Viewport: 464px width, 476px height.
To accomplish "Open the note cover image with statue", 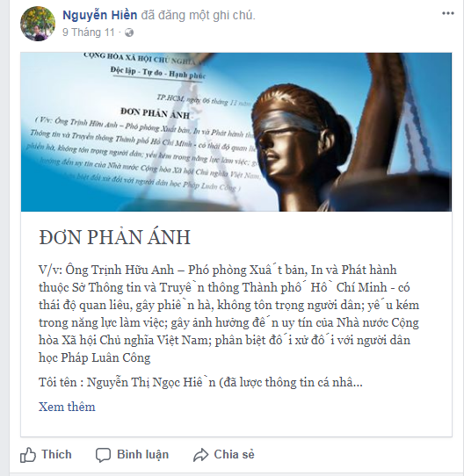I will tap(236, 132).
